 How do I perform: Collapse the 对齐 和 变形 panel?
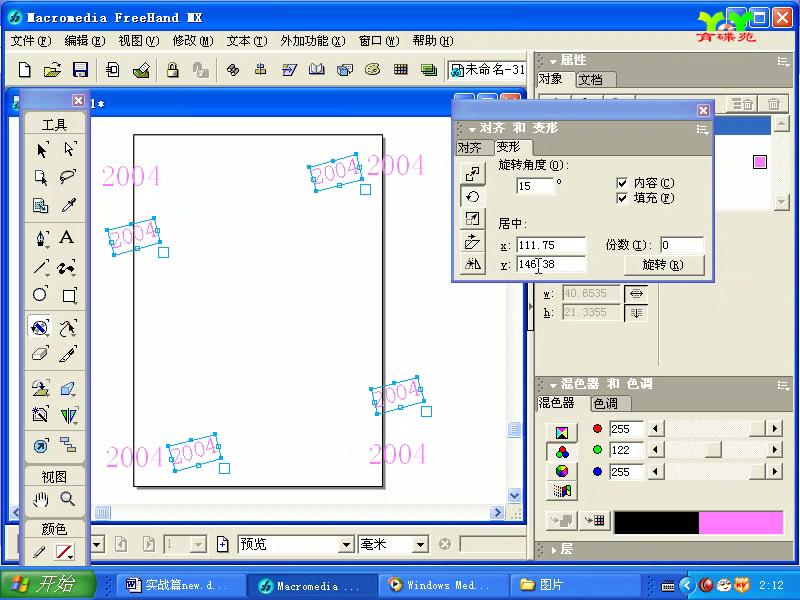[472, 129]
